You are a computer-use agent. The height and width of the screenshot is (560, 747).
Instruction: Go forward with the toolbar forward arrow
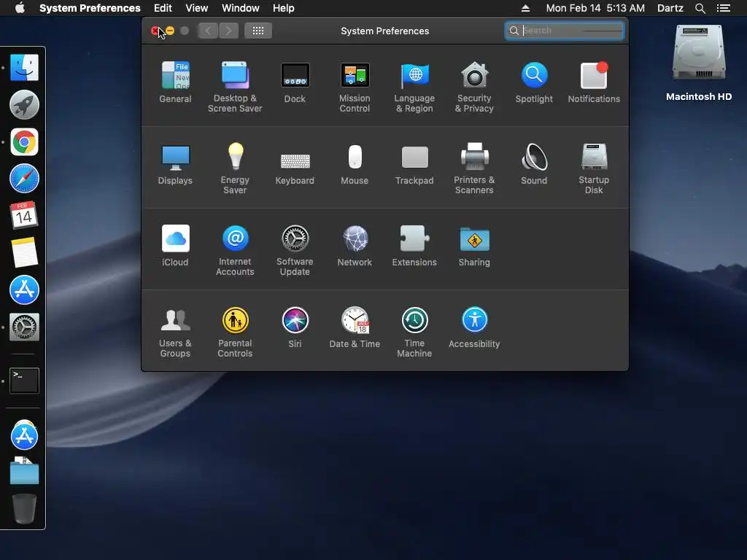click(x=228, y=31)
